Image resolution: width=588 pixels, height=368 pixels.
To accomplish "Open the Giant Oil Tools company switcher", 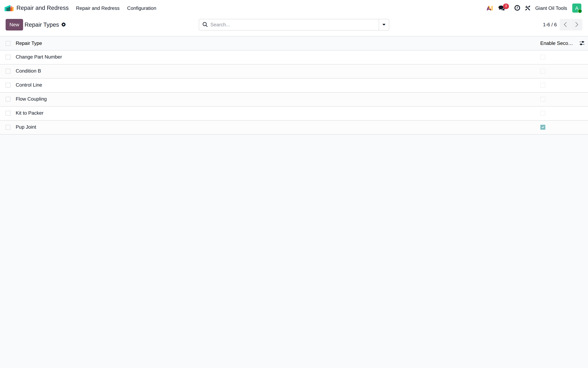I will tap(551, 8).
